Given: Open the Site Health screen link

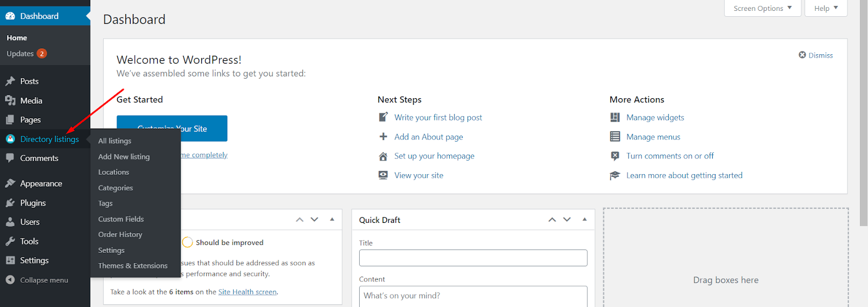Looking at the screenshot, I should (x=247, y=292).
